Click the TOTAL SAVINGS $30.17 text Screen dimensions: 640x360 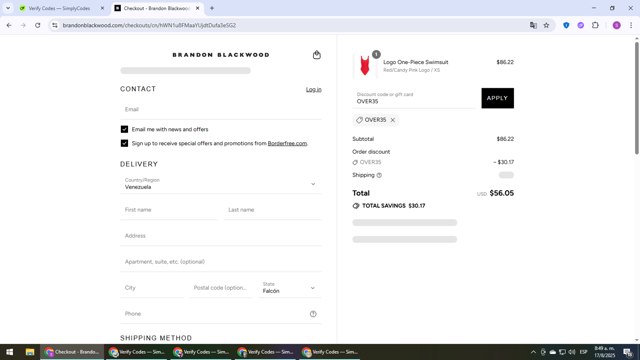click(393, 206)
